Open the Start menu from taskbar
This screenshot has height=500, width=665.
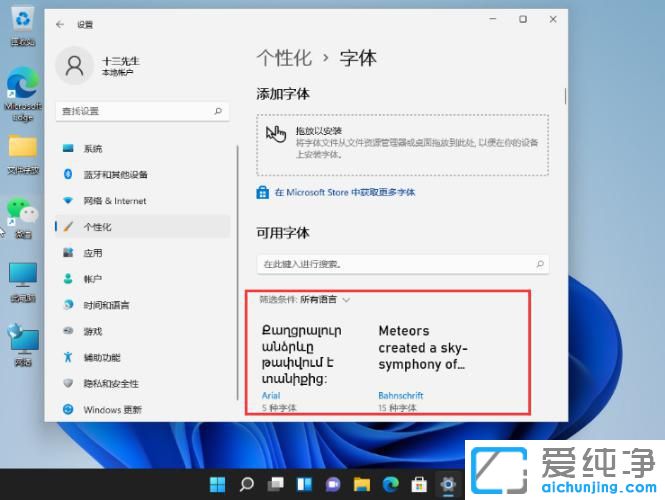tap(218, 484)
